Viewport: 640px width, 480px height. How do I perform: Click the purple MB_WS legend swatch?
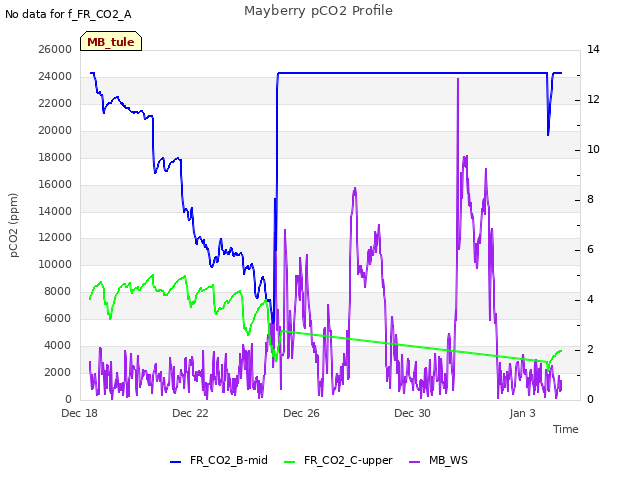click(x=414, y=462)
